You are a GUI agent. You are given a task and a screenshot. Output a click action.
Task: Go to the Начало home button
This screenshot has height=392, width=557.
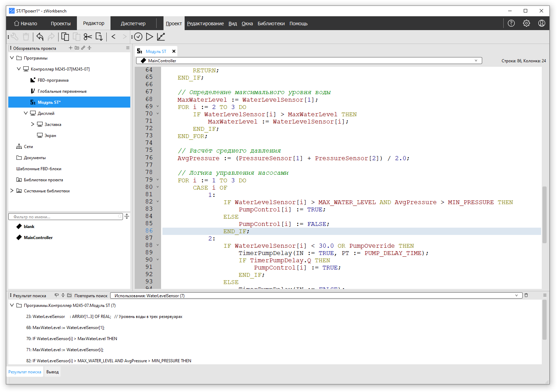pos(25,23)
